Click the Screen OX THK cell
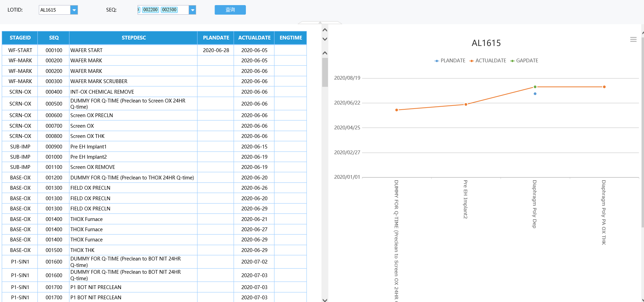Image resolution: width=644 pixels, height=302 pixels. click(x=133, y=136)
